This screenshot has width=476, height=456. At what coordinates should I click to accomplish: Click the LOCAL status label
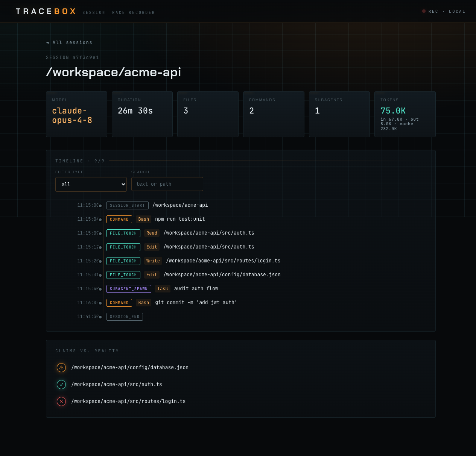point(457,11)
